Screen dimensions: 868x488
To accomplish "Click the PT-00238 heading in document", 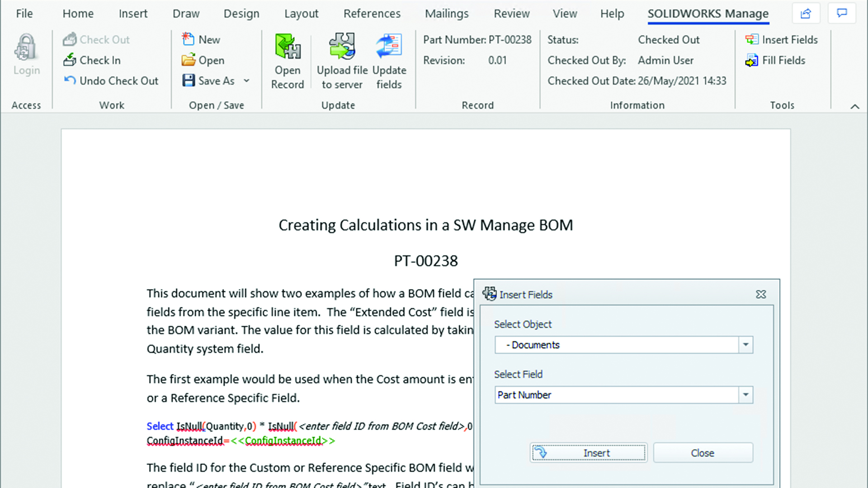I will click(x=426, y=261).
